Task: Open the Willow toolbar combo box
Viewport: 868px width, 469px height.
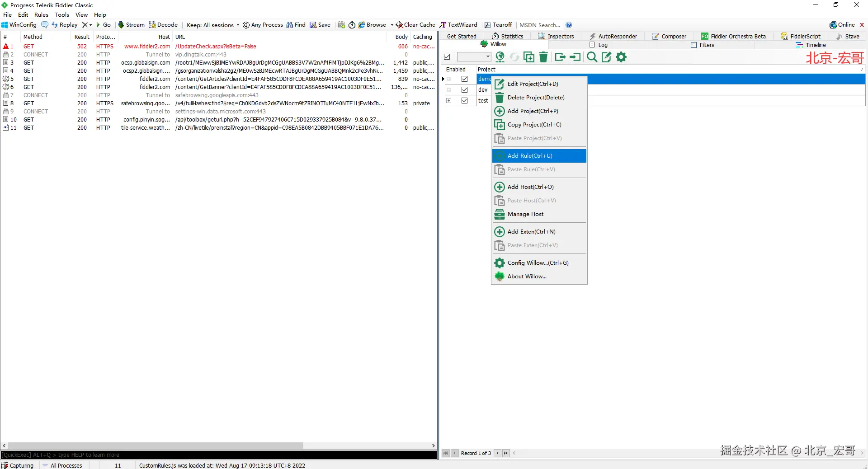Action: (x=474, y=57)
